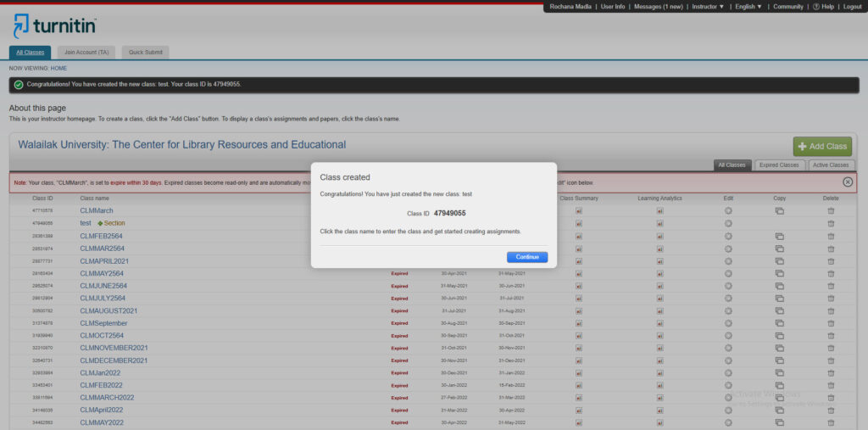Open Messages (1 new) link
This screenshot has width=868, height=430.
pos(658,7)
